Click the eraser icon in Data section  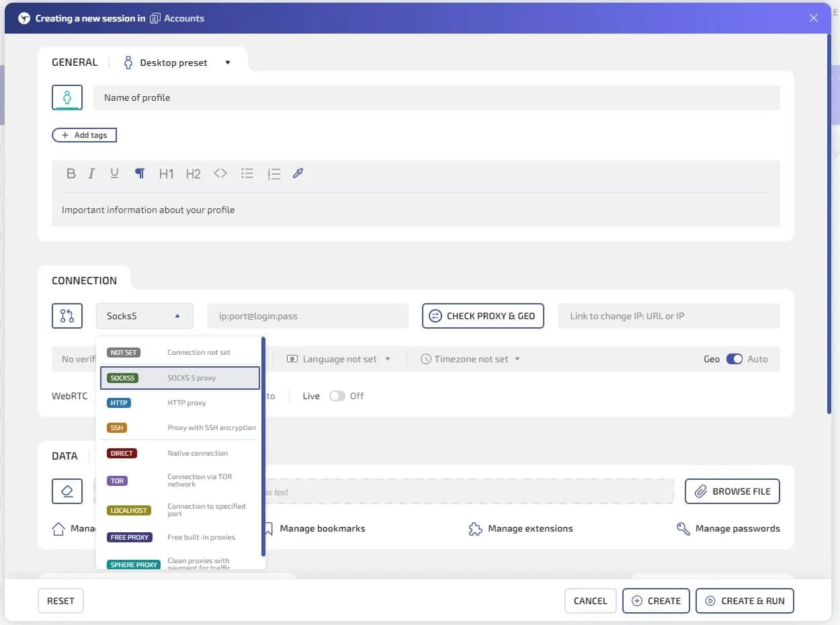(x=67, y=491)
